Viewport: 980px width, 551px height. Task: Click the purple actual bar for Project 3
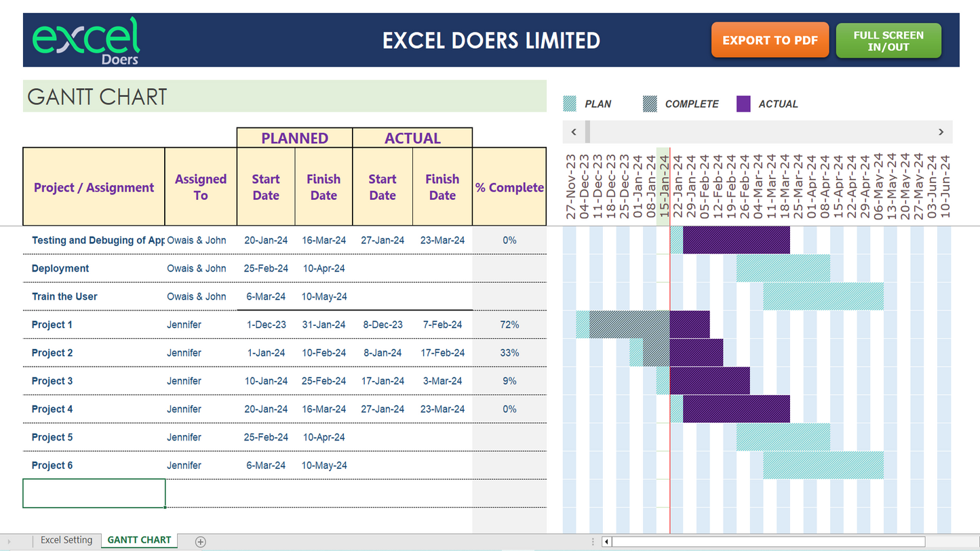pyautogui.click(x=709, y=381)
